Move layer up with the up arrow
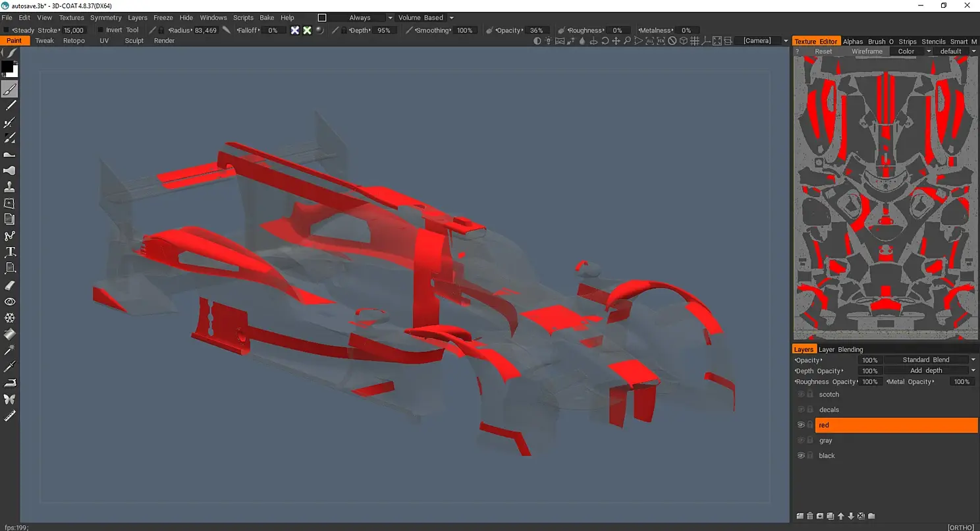Screen dimensions: 980x531 coord(841,516)
